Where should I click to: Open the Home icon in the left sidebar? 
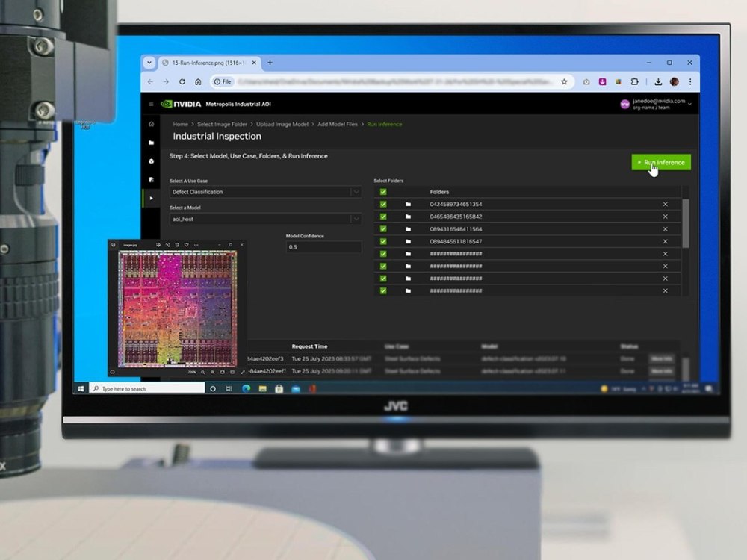coord(152,124)
